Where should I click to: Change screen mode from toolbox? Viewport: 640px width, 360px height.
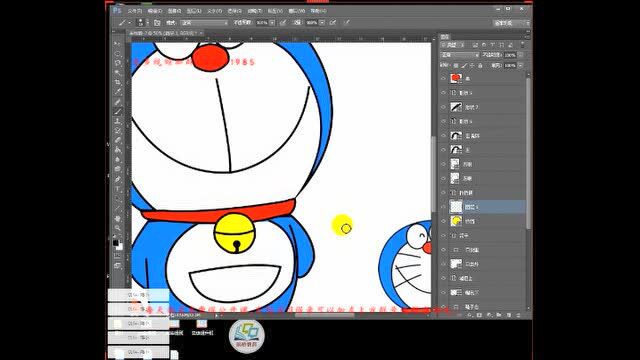click(x=118, y=266)
